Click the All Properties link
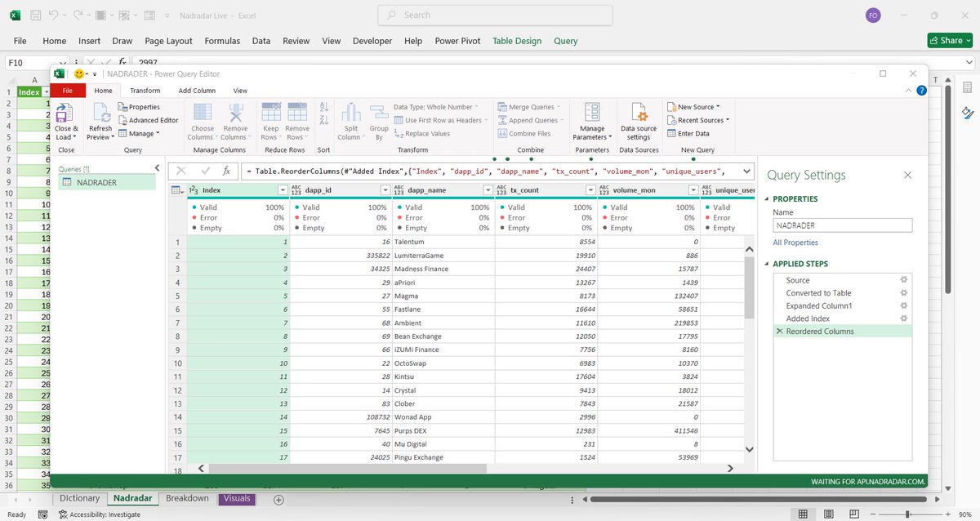The height and width of the screenshot is (521, 980). point(795,243)
